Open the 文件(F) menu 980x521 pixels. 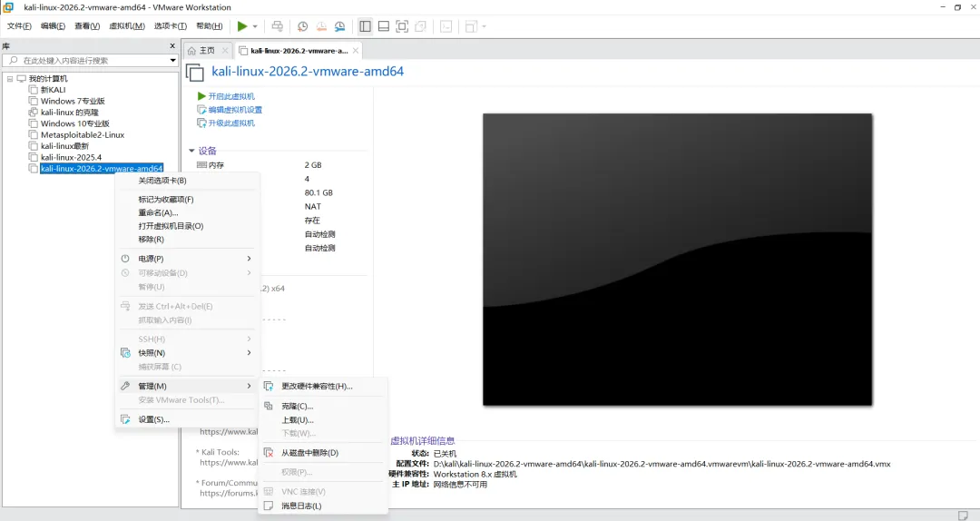coord(19,26)
